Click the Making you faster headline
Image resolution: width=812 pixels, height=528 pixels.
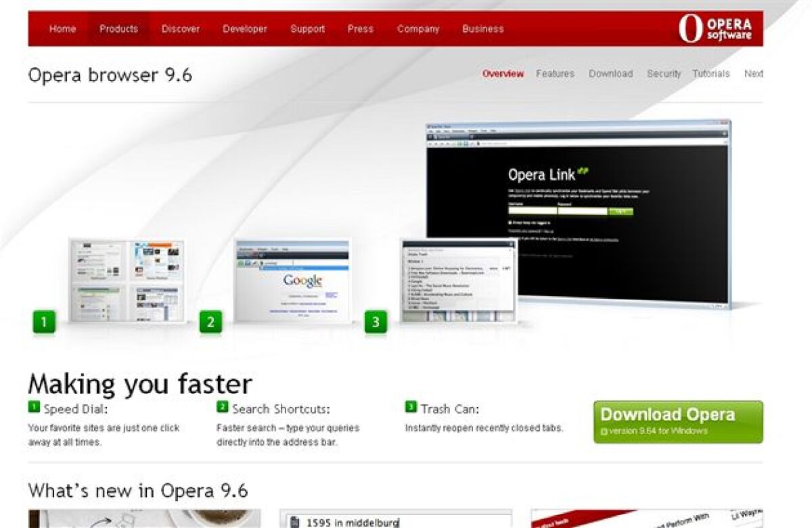tap(140, 384)
